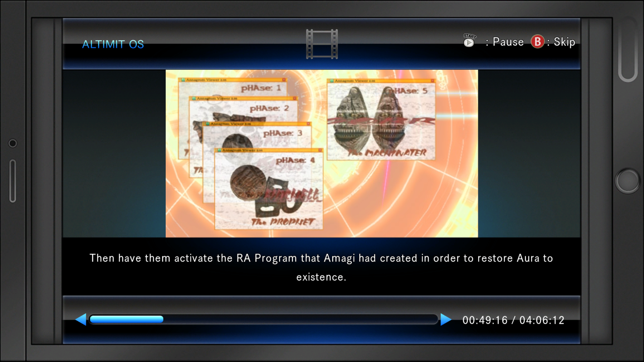This screenshot has height=362, width=644.
Task: Click the elapsed time display 00:49:16
Action: coord(485,320)
